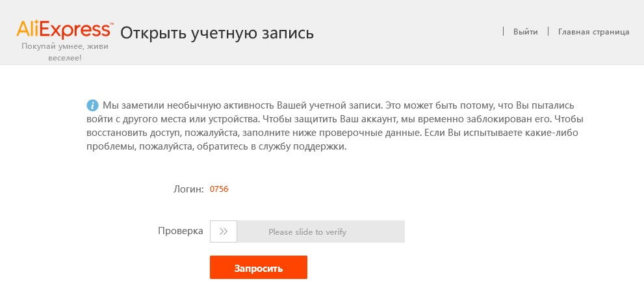The image size is (644, 292).
Task: Click the Проверка label
Action: coord(180,231)
